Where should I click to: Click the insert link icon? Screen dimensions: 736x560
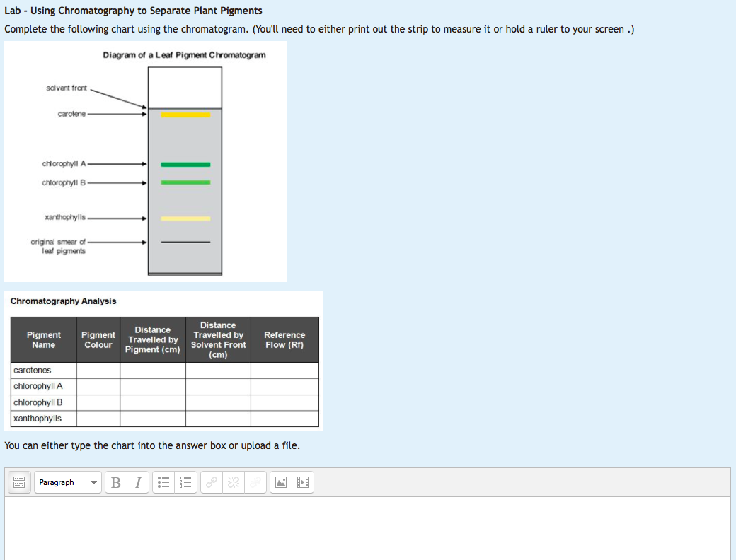pyautogui.click(x=210, y=483)
